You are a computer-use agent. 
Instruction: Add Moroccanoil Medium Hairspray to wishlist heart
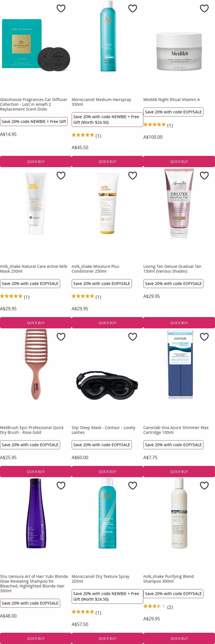133,9
